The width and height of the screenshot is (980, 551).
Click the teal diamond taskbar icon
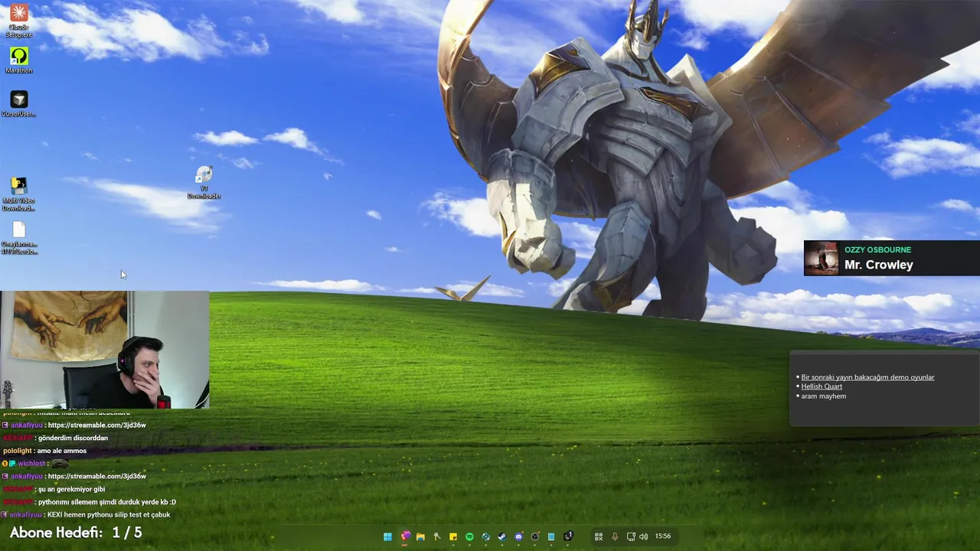(x=485, y=536)
